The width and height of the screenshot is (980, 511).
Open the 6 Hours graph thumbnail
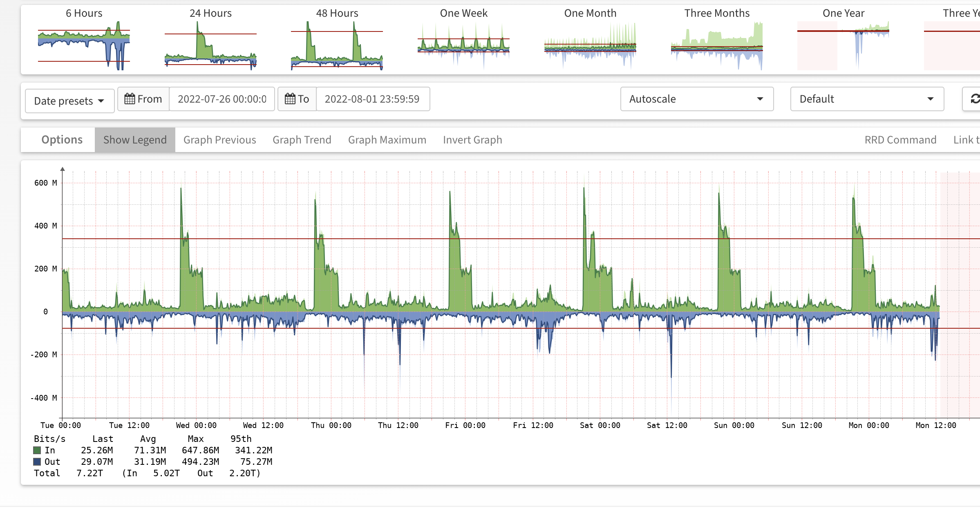click(x=84, y=45)
